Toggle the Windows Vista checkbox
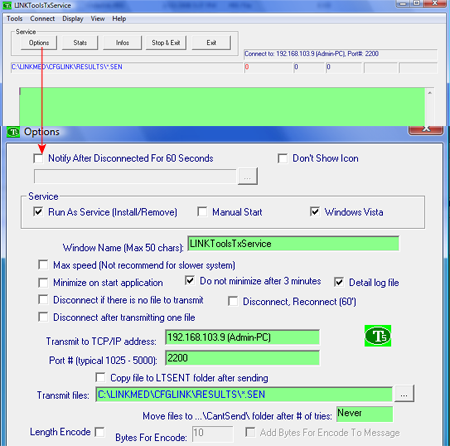450x446 pixels. coord(314,212)
